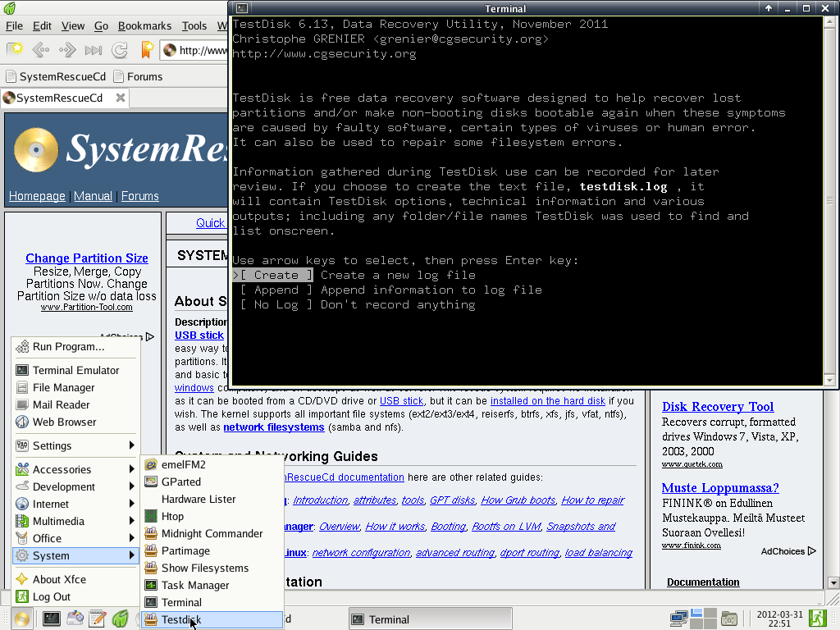Click the network monitor tray icon
Viewport: 840px width, 630px height.
tap(678, 619)
